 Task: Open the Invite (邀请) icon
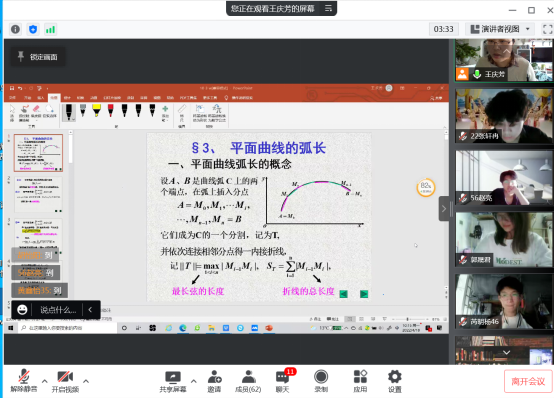click(x=214, y=381)
